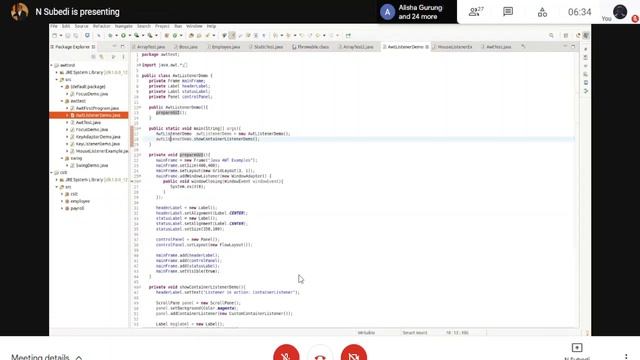
Task: Click the presentation screen icon above N Subedi
Action: tap(577, 348)
